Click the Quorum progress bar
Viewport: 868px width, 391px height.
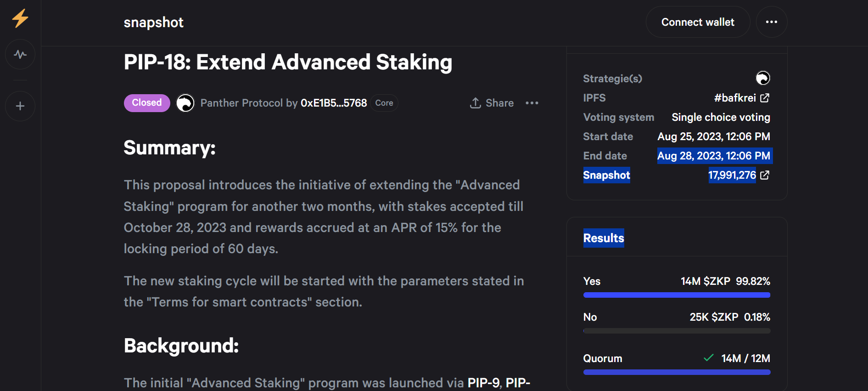click(677, 372)
